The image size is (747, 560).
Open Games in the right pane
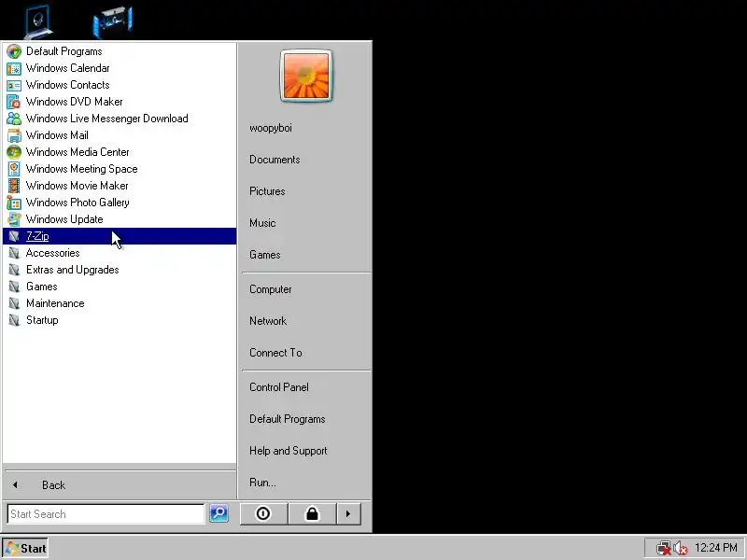point(265,255)
